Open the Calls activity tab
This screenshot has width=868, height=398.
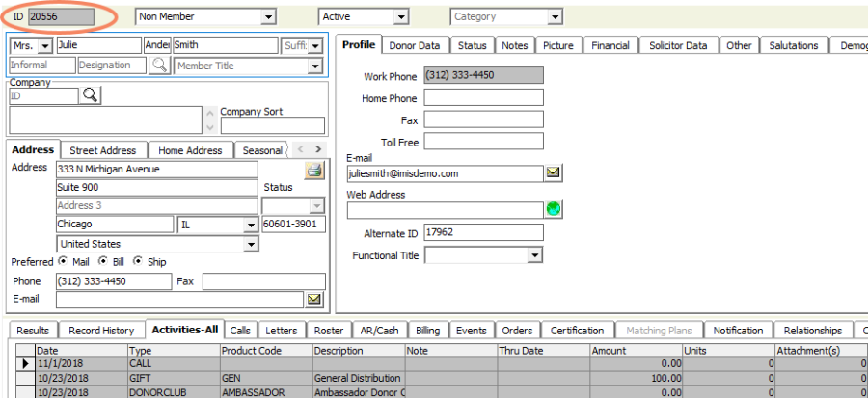coord(240,331)
